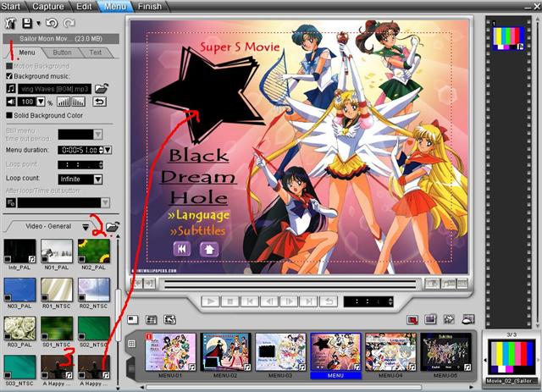Play the menu preview

[211, 301]
